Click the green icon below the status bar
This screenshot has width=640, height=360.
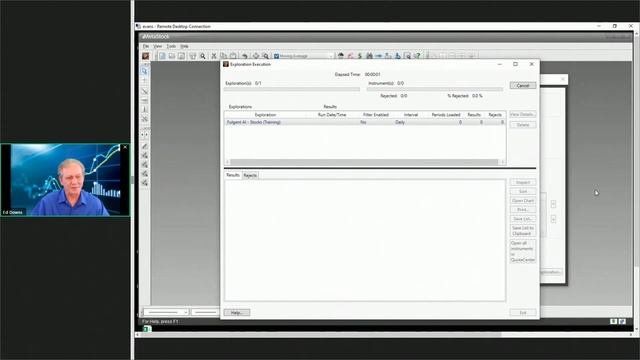tap(147, 329)
